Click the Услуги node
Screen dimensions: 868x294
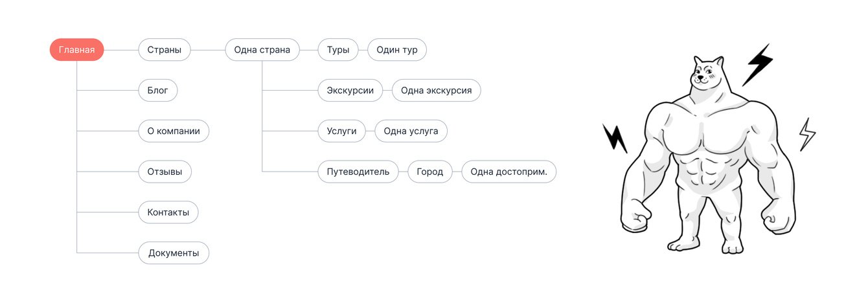click(x=341, y=131)
